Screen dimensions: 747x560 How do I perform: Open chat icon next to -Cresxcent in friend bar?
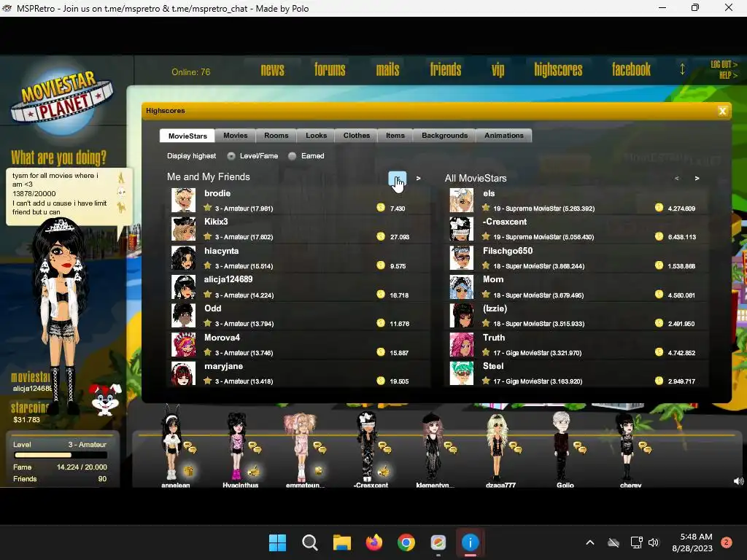click(x=384, y=448)
